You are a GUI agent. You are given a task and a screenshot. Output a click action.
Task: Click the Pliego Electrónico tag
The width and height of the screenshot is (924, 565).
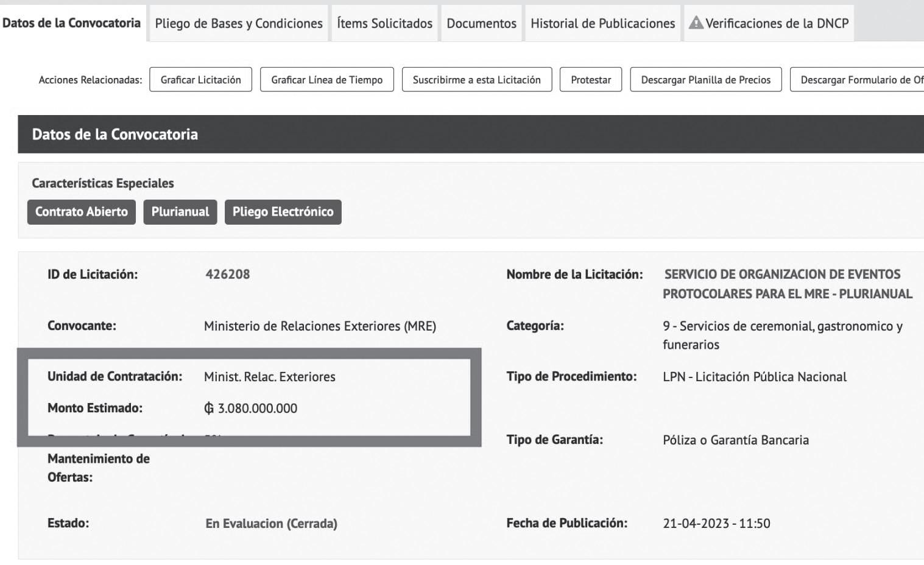283,212
